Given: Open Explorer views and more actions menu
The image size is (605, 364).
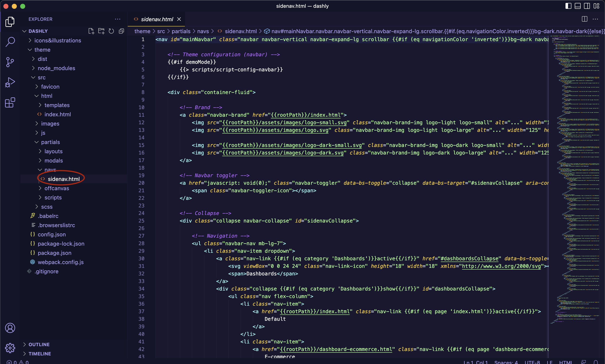Looking at the screenshot, I should click(118, 19).
